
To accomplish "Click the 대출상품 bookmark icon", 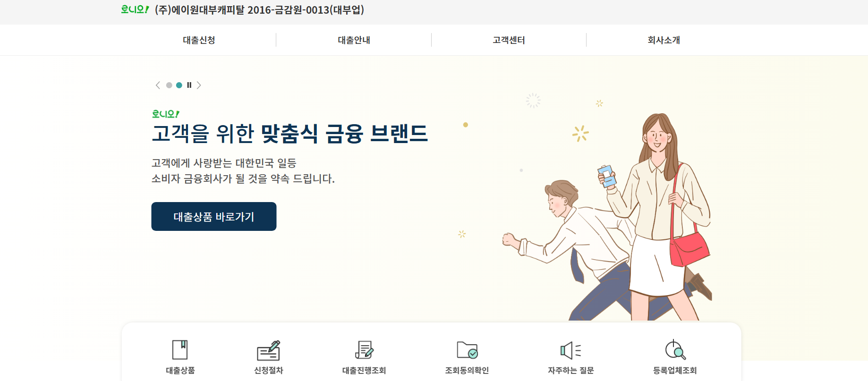I will click(180, 350).
